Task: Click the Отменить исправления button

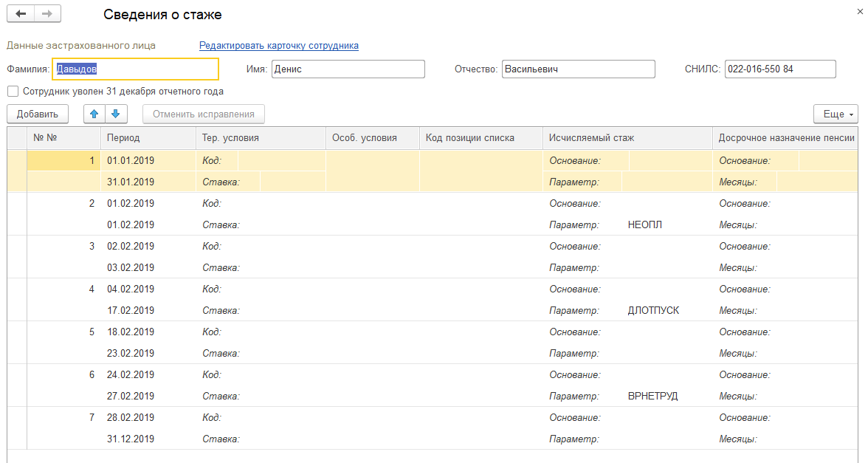Action: pyautogui.click(x=204, y=114)
